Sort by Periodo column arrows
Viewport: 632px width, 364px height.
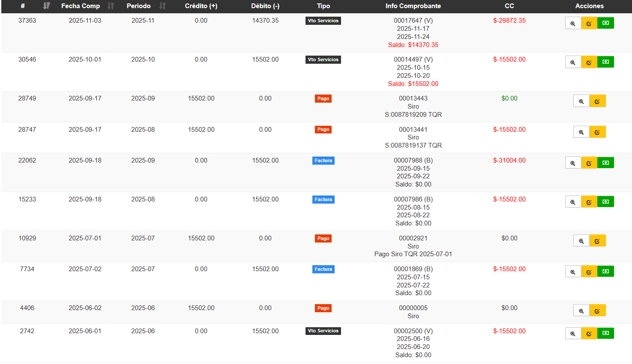click(x=163, y=6)
